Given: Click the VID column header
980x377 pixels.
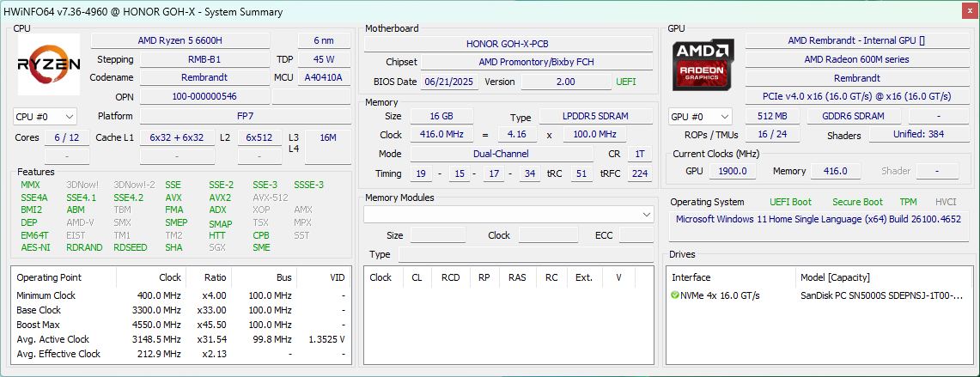Looking at the screenshot, I should coord(323,277).
